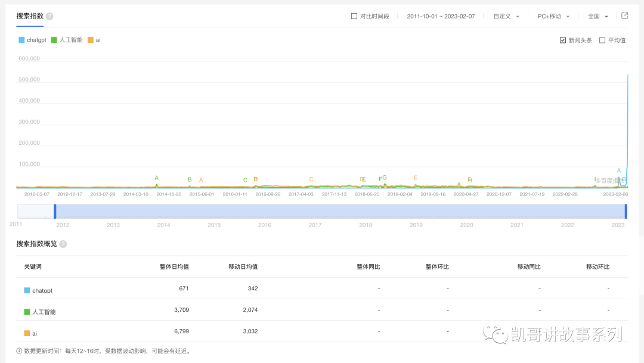Open help icon beside 搜索指数概览 heading
Viewport: 644px width, 363px height.
point(63,244)
